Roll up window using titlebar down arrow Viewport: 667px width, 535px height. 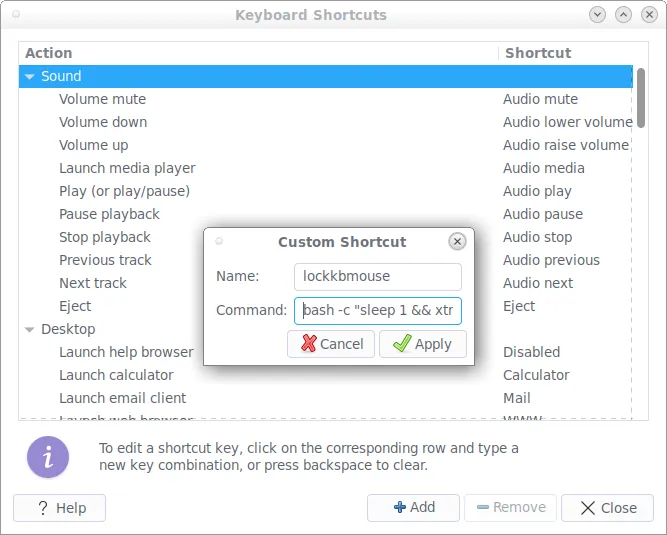pyautogui.click(x=598, y=15)
